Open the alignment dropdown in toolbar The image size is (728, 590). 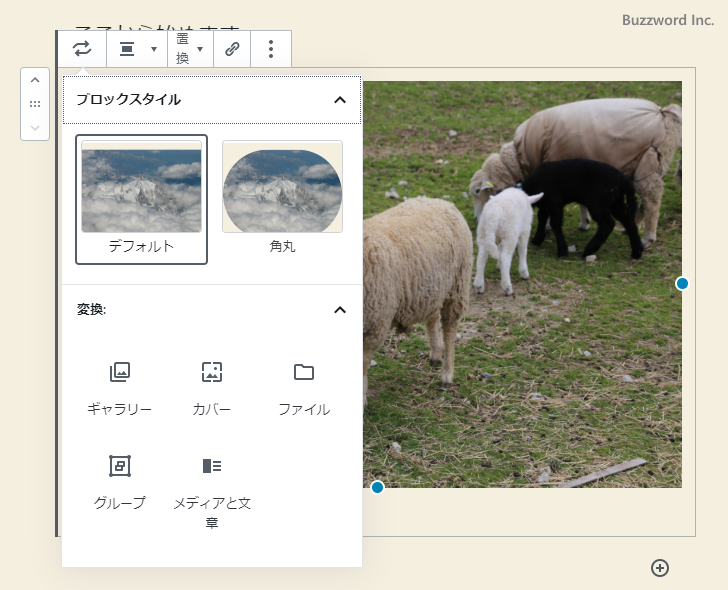[137, 49]
